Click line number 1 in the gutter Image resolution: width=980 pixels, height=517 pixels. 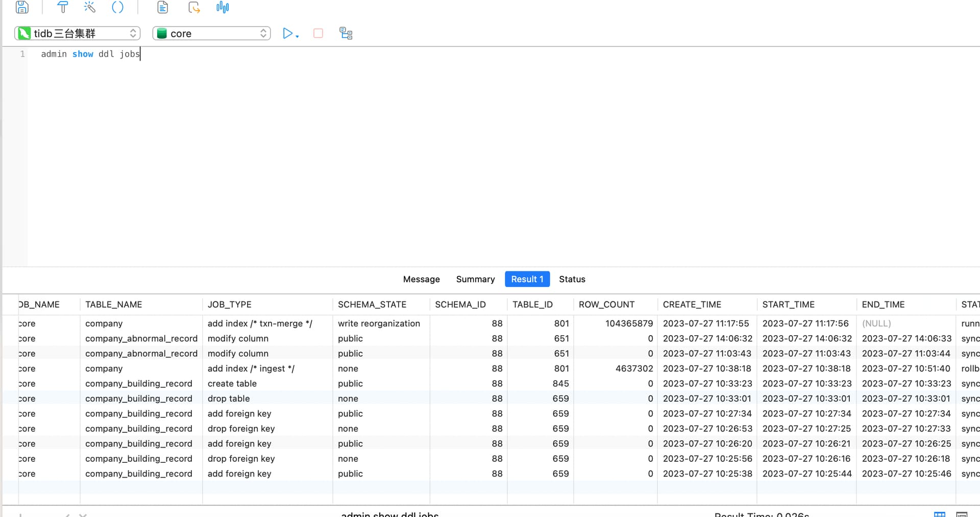point(22,54)
